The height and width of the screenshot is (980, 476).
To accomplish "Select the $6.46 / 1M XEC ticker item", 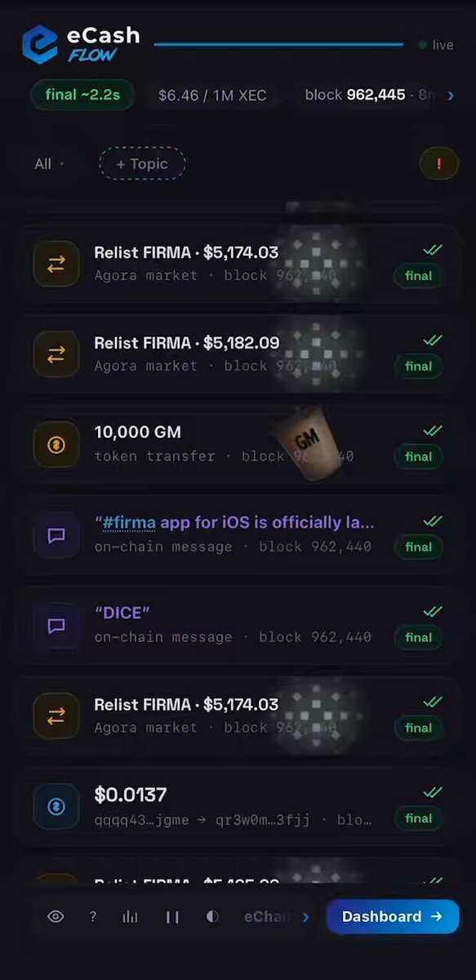I will (212, 95).
